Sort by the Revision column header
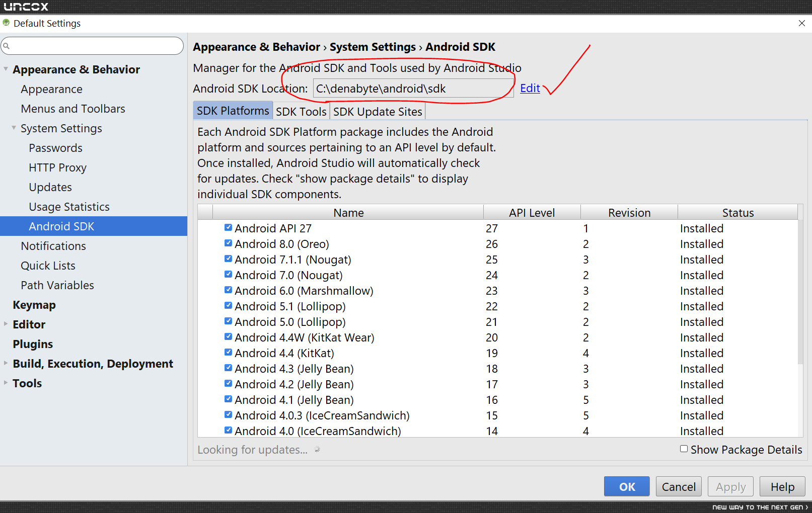812x513 pixels. pyautogui.click(x=629, y=212)
